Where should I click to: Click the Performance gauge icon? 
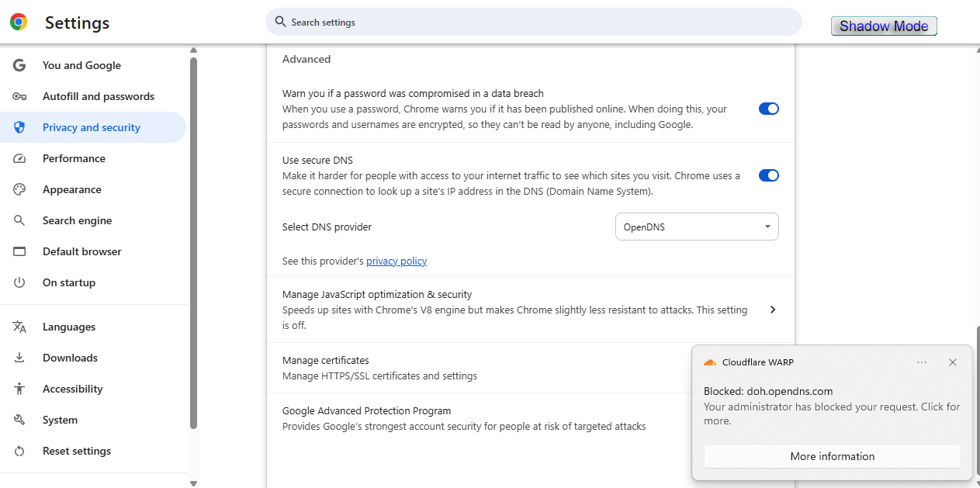click(x=19, y=158)
